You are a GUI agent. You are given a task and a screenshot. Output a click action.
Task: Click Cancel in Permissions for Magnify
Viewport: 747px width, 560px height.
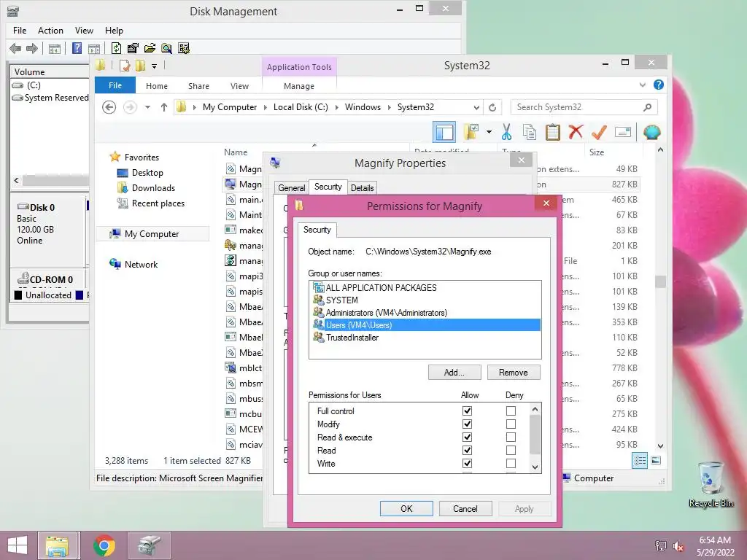[x=465, y=508]
